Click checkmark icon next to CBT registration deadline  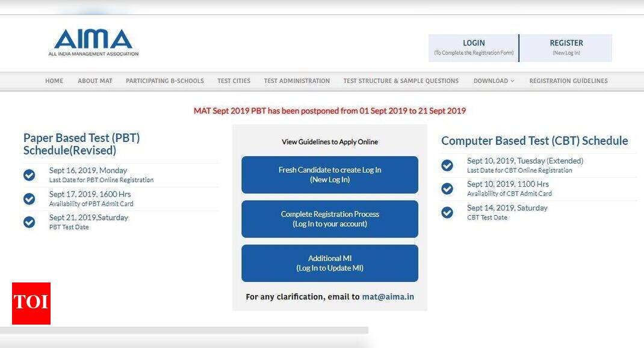[447, 166]
